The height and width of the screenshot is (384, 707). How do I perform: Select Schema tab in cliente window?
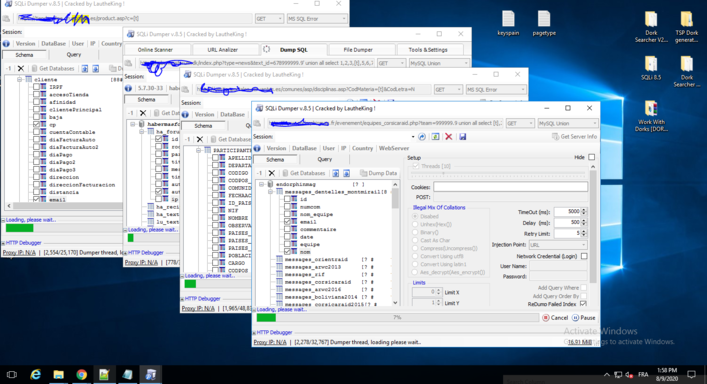[x=24, y=55]
